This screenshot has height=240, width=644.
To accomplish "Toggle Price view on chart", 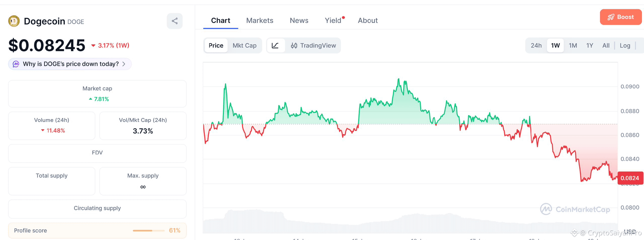I will pos(216,46).
